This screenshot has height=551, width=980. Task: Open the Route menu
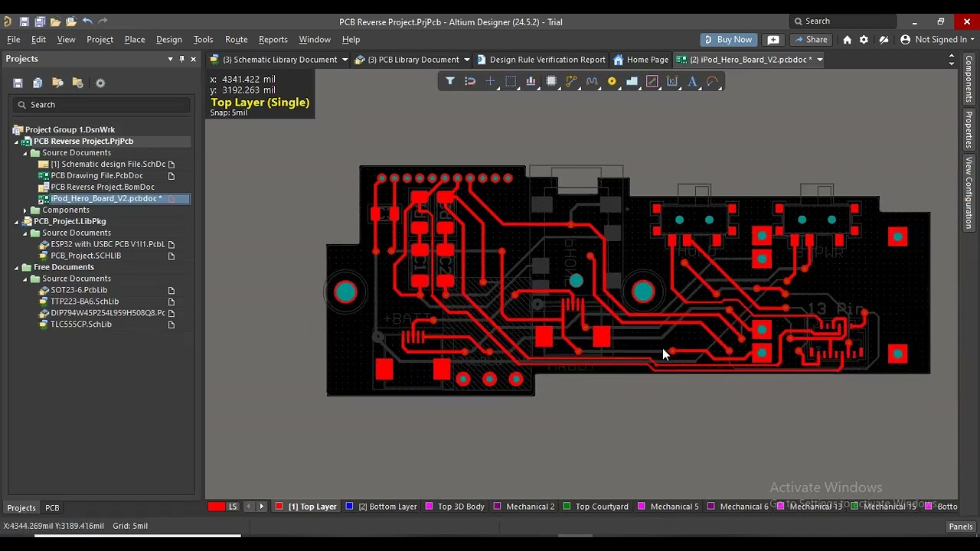point(236,39)
